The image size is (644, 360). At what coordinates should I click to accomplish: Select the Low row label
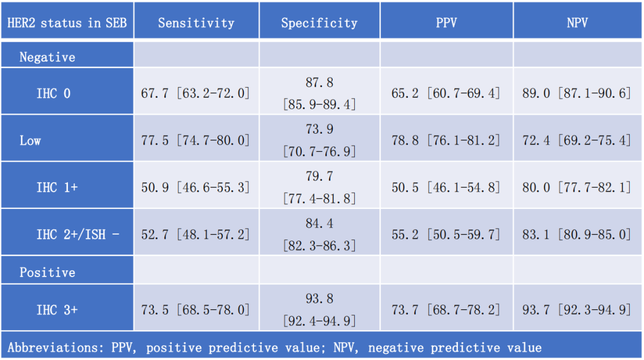pyautogui.click(x=30, y=140)
